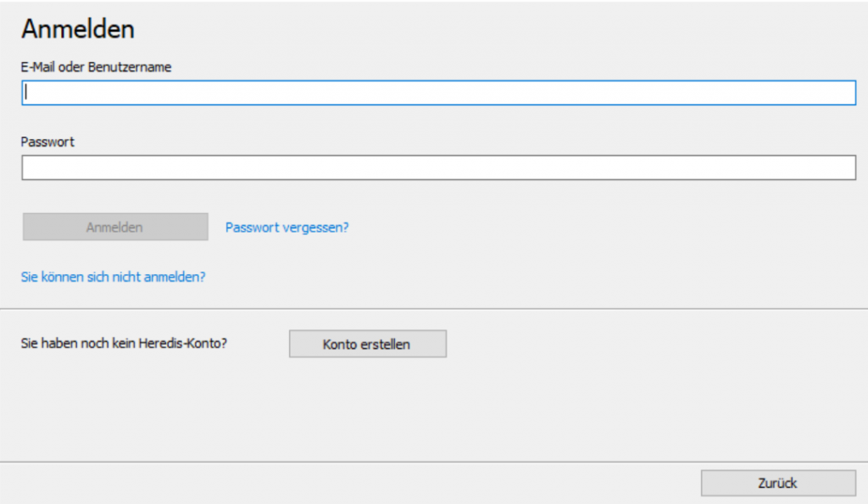Viewport: 868px width, 504px height.
Task: Follow the Sie können sich nicht anmelden? link
Action: 113,277
